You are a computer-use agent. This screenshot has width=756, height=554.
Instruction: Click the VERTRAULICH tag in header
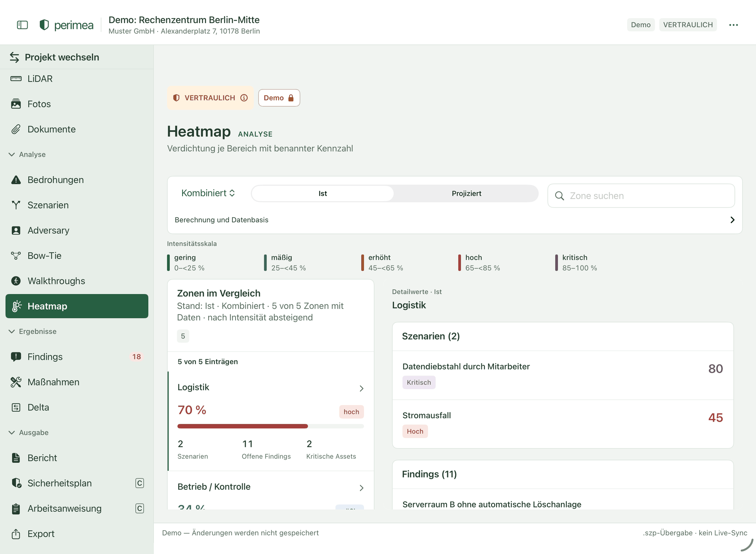[688, 25]
